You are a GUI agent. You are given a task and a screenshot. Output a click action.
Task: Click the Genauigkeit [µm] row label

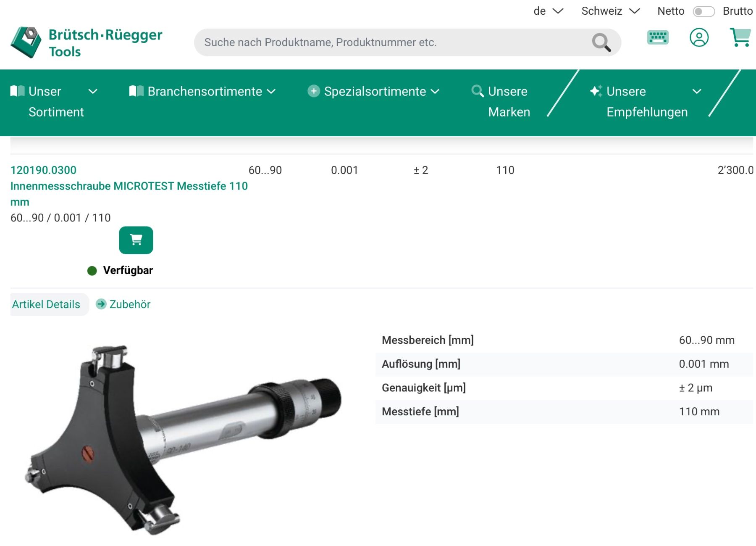point(424,388)
